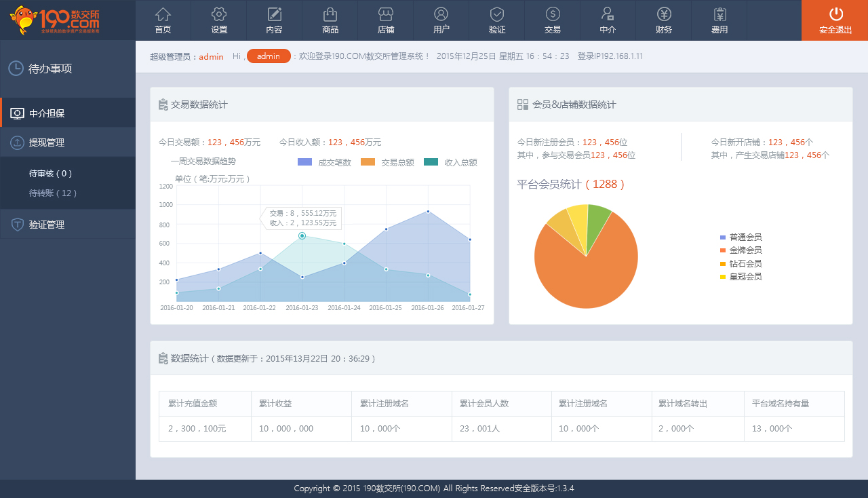Screen dimensions: 868x498
Task: Click the 一周交易数据趋势 chart title
Action: point(203,161)
